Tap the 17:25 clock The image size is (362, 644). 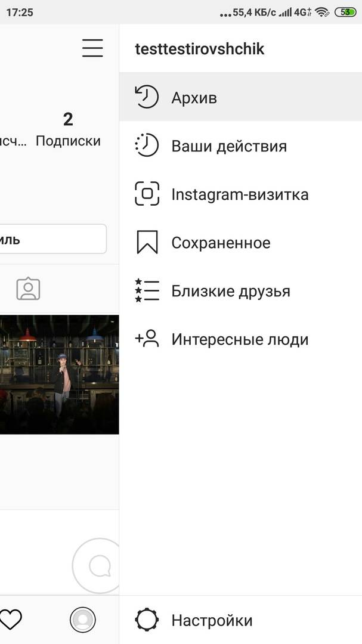[x=19, y=13]
